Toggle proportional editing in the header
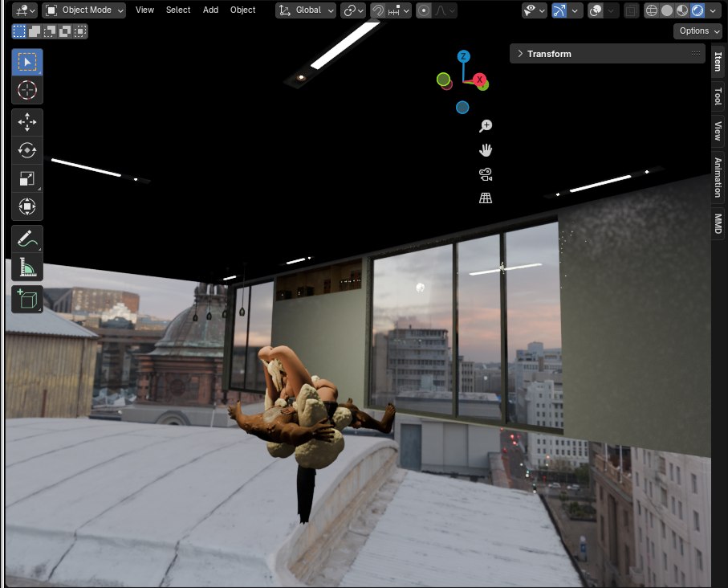 pos(424,10)
